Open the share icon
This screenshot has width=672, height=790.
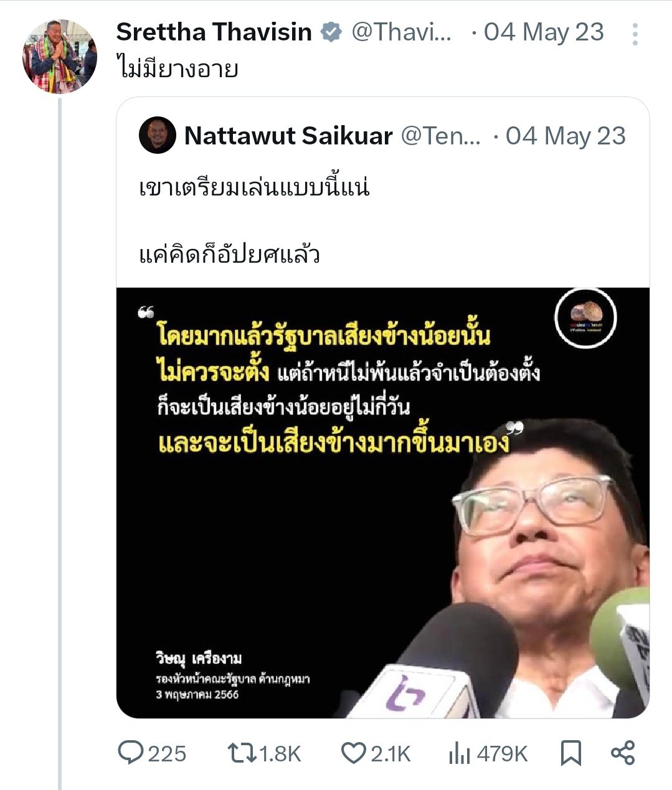(623, 753)
